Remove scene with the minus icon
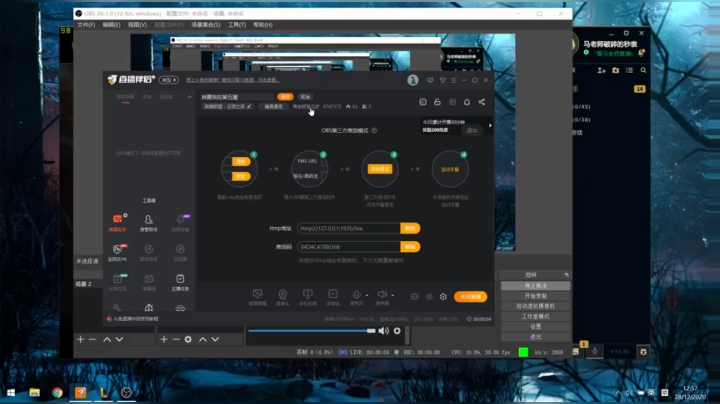The height and width of the screenshot is (404, 720). pos(92,339)
